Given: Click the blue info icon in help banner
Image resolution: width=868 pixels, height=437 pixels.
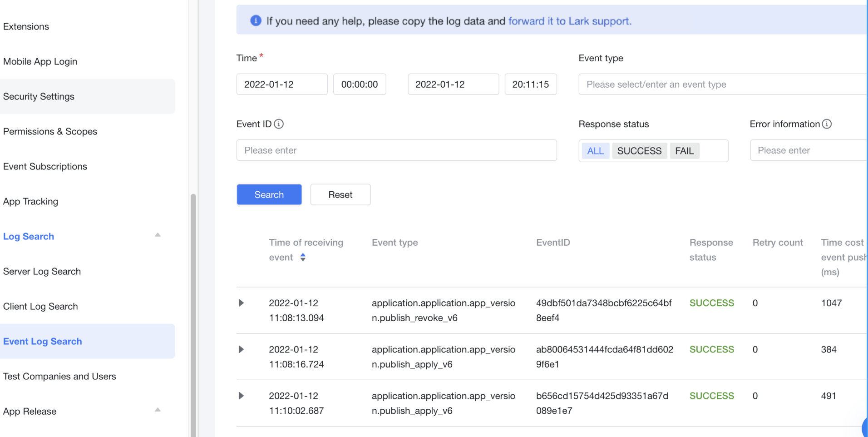Looking at the screenshot, I should pos(256,21).
